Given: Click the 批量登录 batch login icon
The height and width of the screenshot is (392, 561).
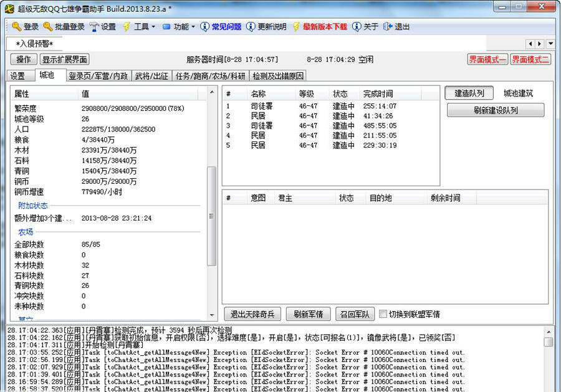Looking at the screenshot, I should [48, 27].
